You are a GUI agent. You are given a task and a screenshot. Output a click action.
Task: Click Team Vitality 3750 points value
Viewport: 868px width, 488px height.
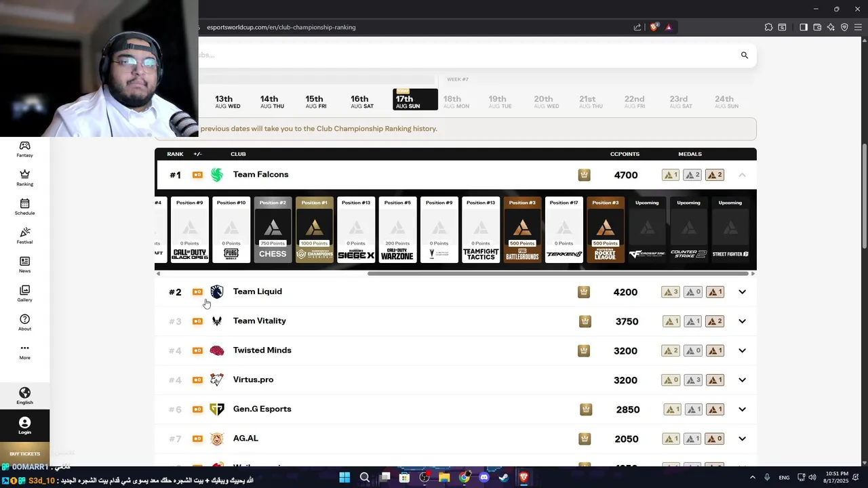pyautogui.click(x=627, y=321)
